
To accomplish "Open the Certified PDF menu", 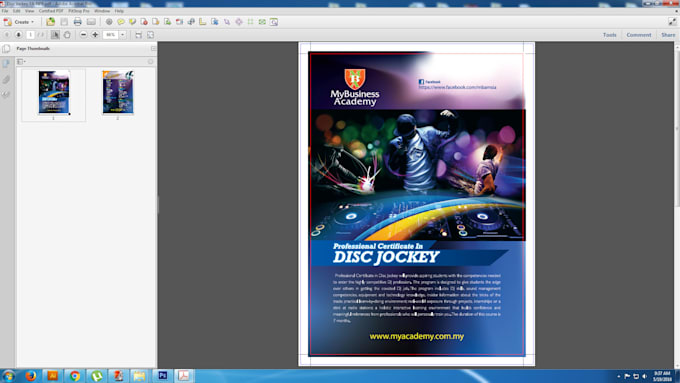I will (51, 11).
